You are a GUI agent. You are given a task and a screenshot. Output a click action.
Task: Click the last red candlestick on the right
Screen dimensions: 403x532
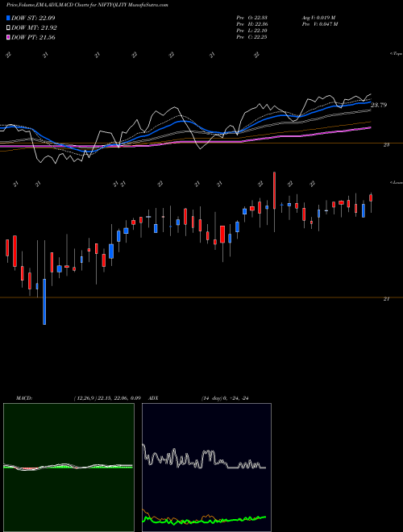[371, 198]
